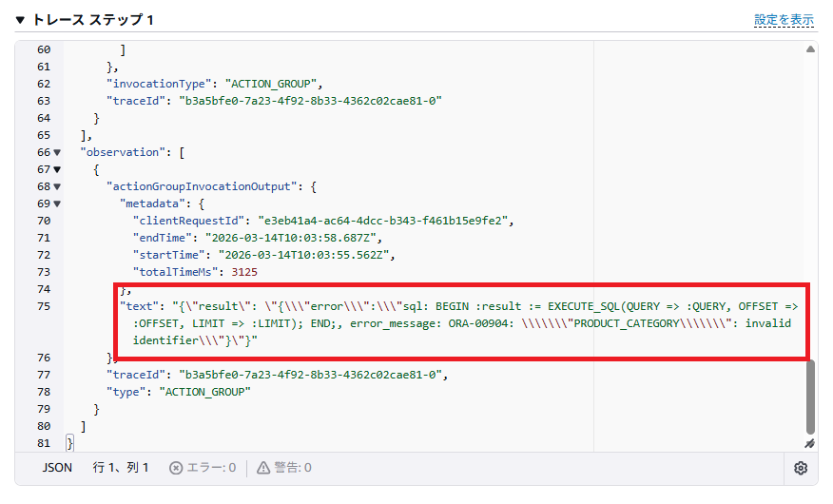Click the scrollbar up arrow
Screen dimensions: 833x504
(x=810, y=49)
